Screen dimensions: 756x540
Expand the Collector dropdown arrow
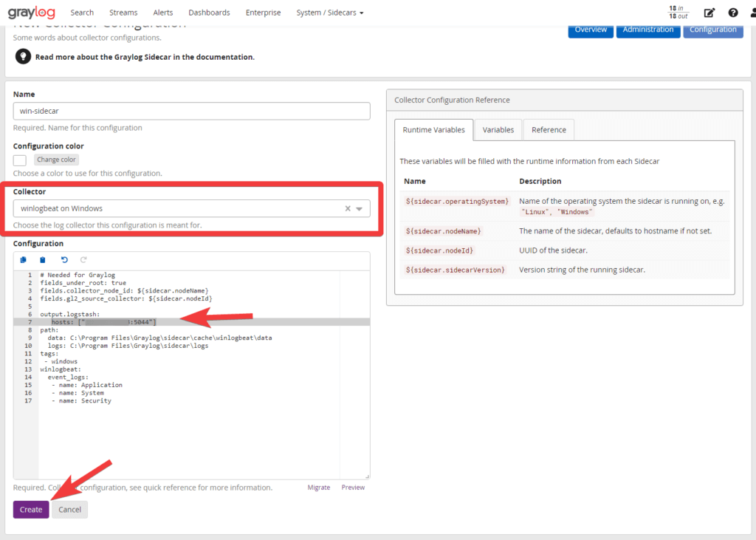(360, 208)
